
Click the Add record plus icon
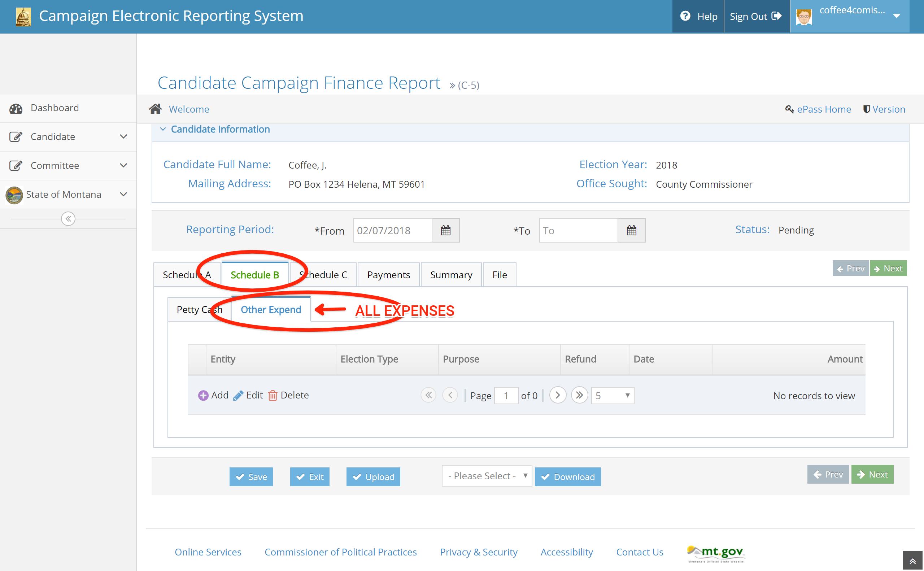coord(203,395)
